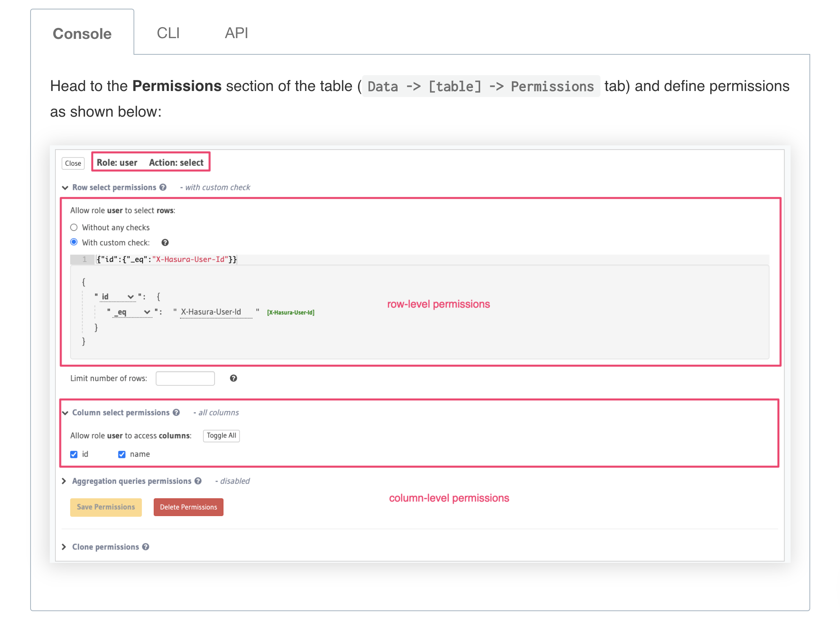
Task: Click the 'Role: user' label
Action: coord(117,162)
